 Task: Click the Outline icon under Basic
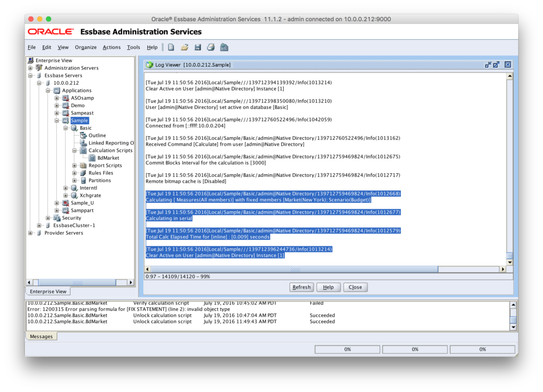83,135
